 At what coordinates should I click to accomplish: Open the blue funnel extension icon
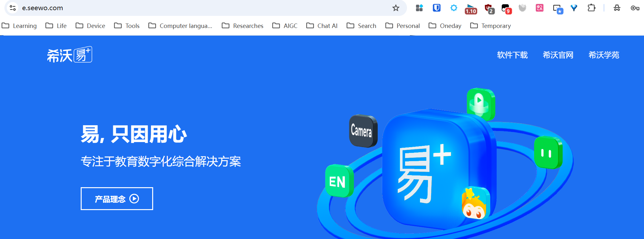[x=574, y=8]
